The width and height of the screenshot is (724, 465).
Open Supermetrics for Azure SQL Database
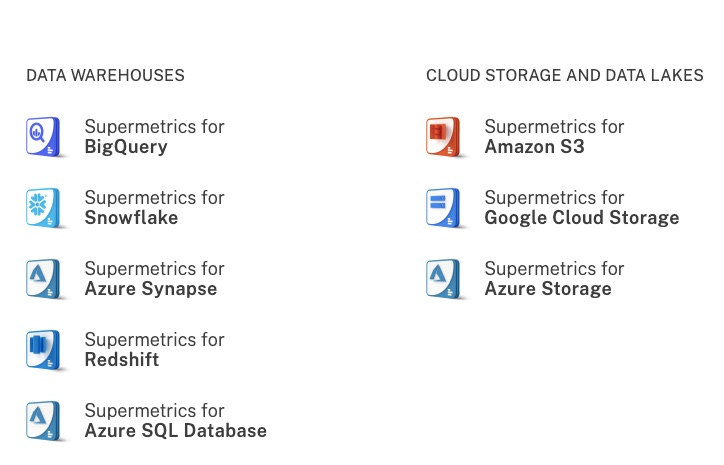click(x=175, y=421)
